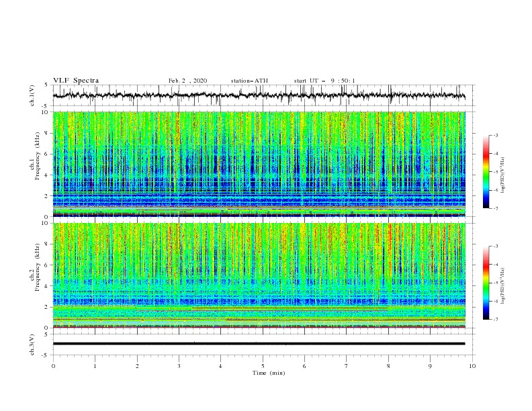Select the ch.2 colorbar log(PSD) label

(x=502, y=286)
